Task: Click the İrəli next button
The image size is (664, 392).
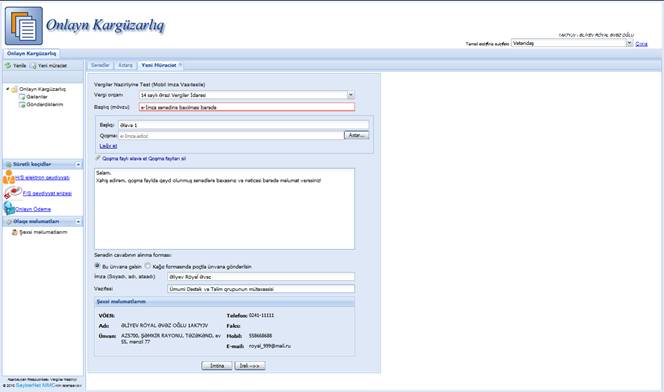Action: (250, 366)
